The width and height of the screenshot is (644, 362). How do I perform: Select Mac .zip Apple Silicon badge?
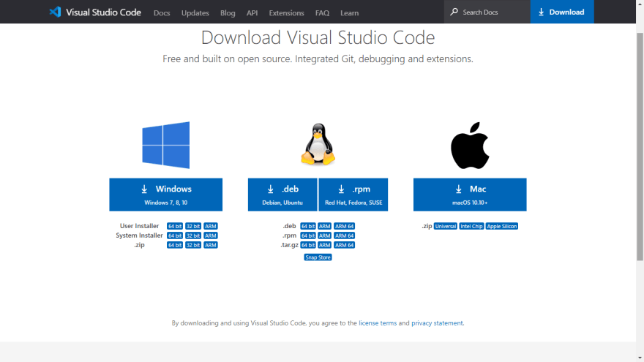(x=502, y=226)
